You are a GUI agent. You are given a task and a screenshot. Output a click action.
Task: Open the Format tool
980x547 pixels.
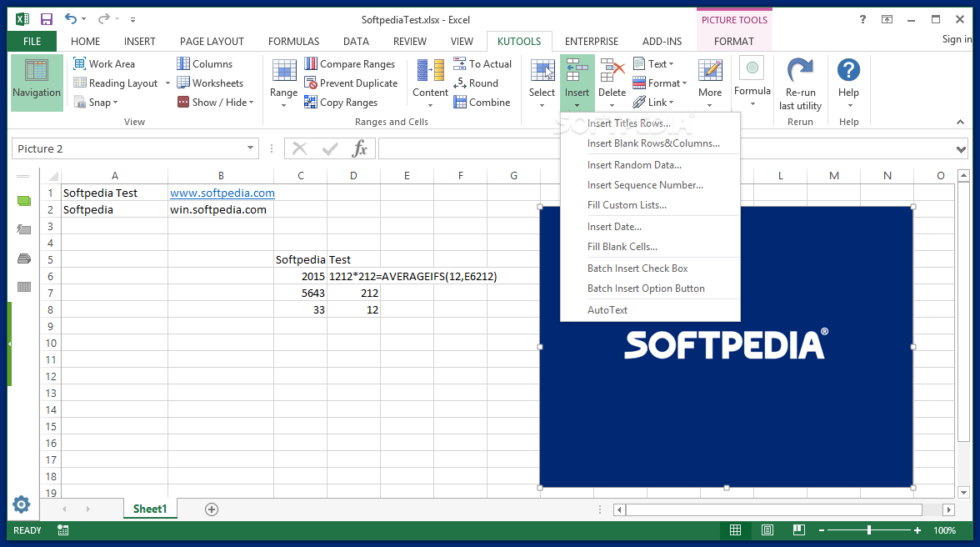pos(660,83)
